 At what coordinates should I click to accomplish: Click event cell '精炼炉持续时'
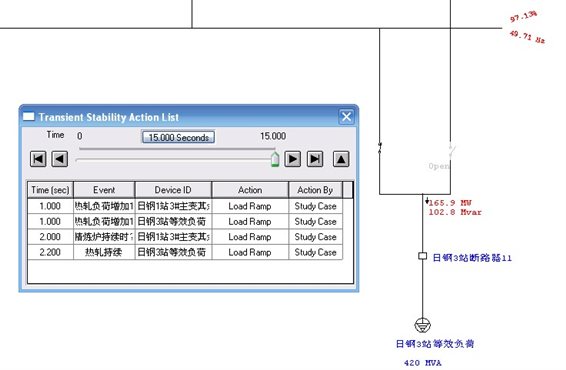click(104, 237)
